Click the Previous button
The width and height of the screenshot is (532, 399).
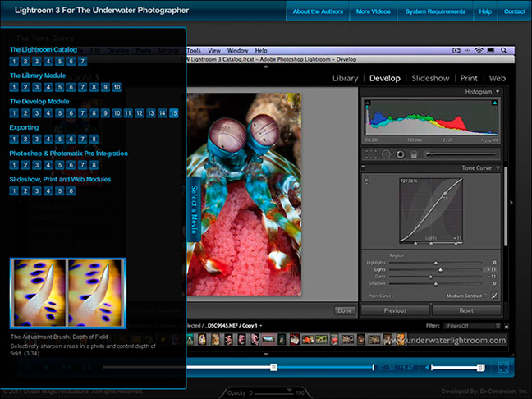(395, 310)
